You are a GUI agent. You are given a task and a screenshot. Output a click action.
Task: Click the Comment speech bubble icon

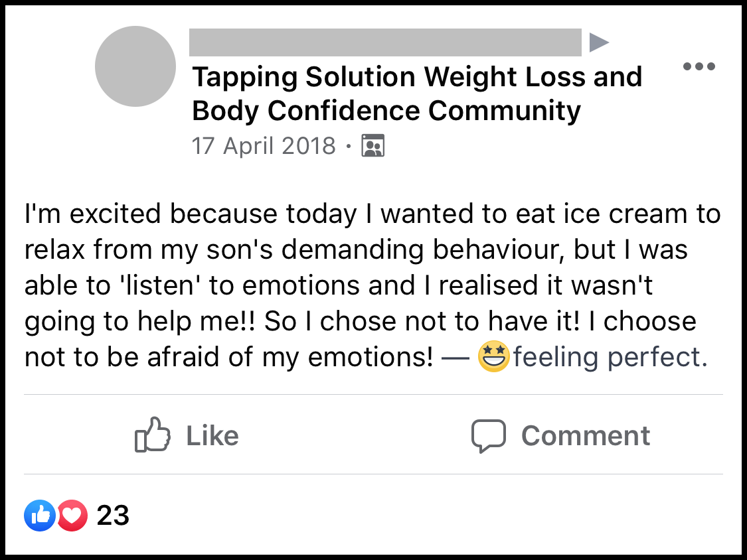coord(489,435)
